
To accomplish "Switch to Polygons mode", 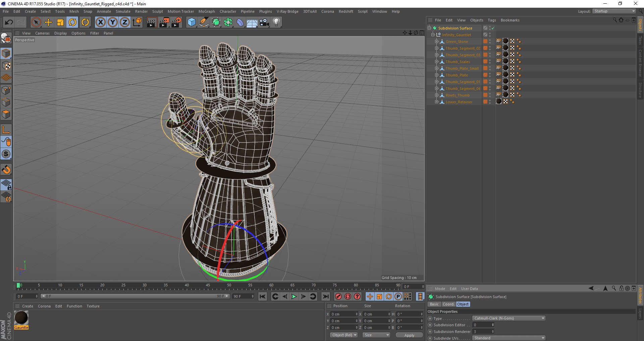I will click(6, 114).
